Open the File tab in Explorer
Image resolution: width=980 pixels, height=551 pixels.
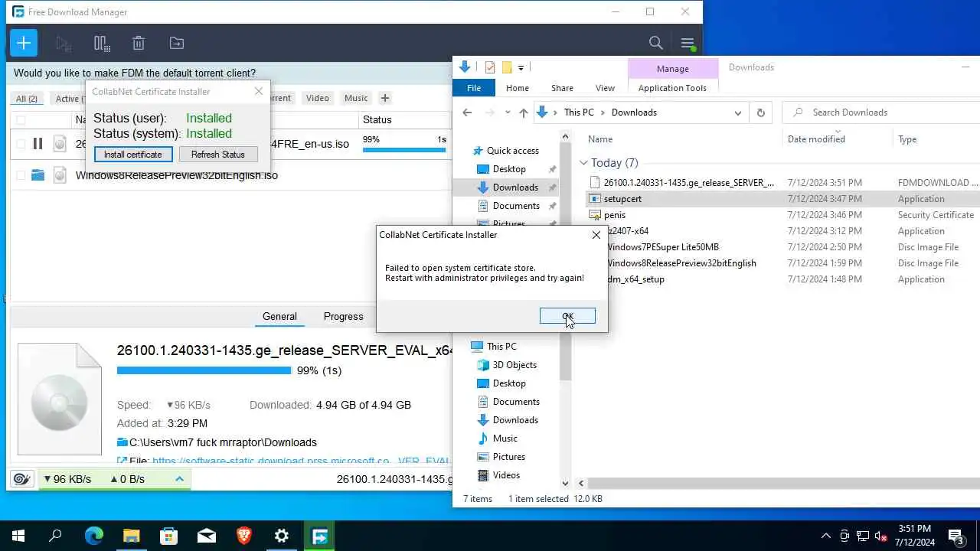(474, 88)
